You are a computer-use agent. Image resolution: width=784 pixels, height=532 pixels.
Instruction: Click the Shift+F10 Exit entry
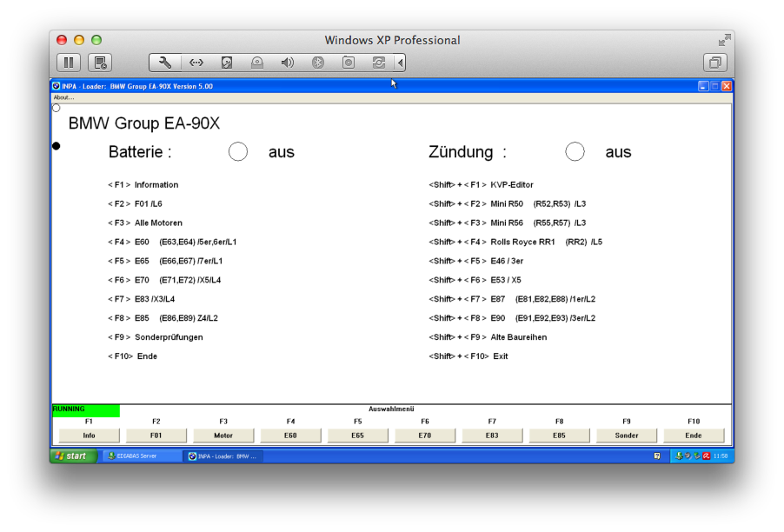[x=468, y=356]
